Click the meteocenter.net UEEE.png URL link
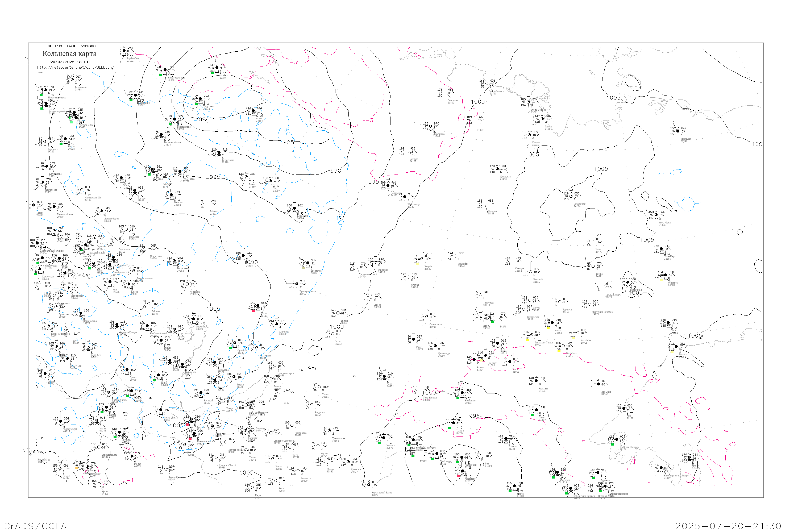The height and width of the screenshot is (532, 798). coord(75,68)
